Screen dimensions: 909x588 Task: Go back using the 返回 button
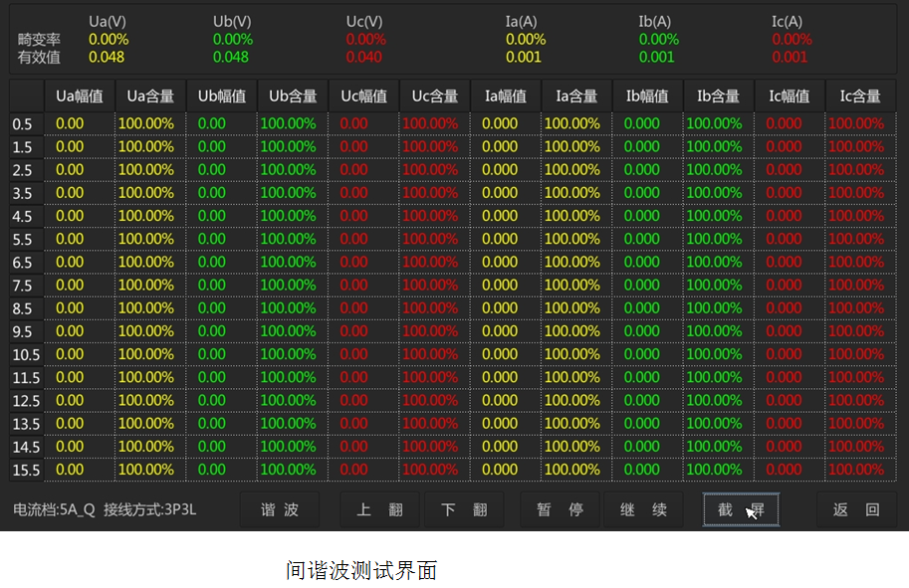pos(856,509)
